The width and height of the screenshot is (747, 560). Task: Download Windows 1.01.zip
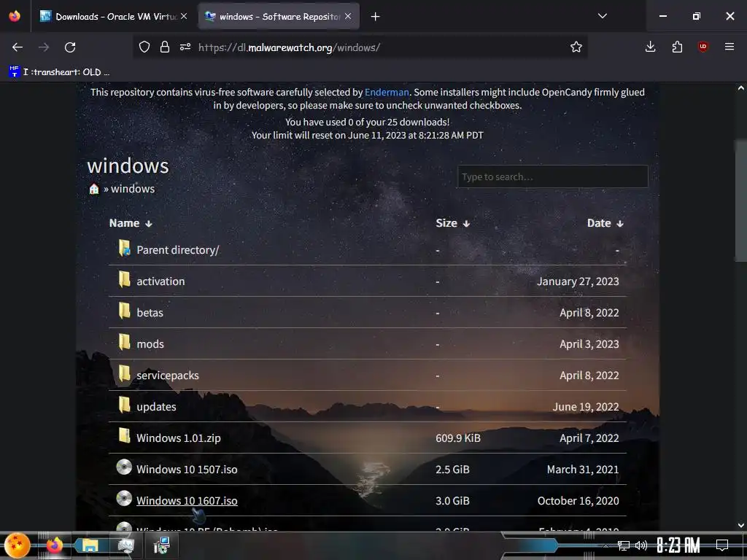pyautogui.click(x=178, y=438)
